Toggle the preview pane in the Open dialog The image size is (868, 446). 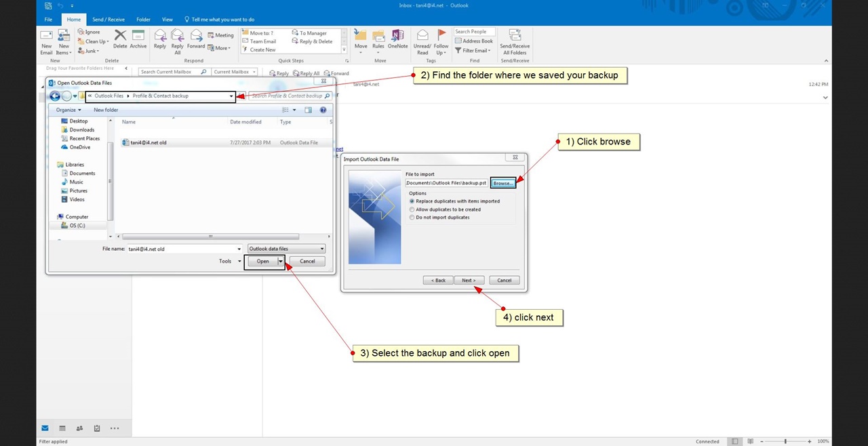[x=308, y=110]
